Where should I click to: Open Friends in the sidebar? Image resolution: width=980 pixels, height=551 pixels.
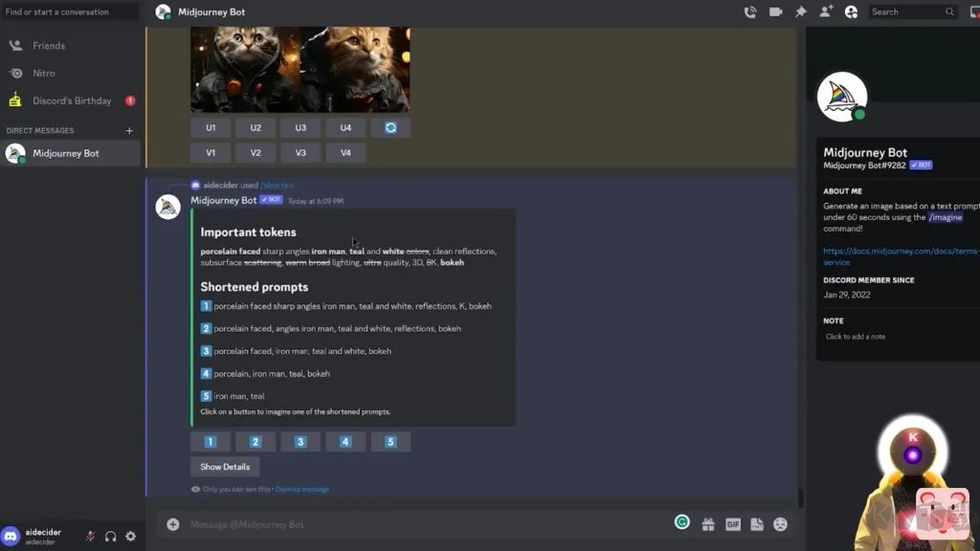click(48, 45)
